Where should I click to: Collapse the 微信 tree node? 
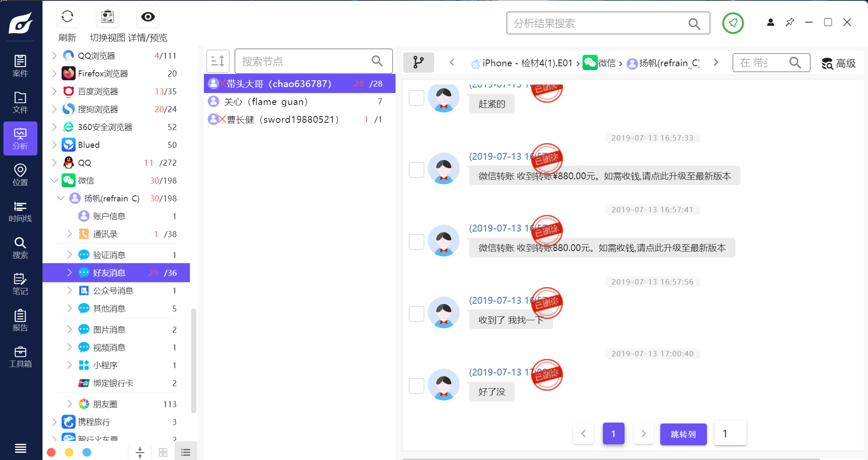point(54,181)
